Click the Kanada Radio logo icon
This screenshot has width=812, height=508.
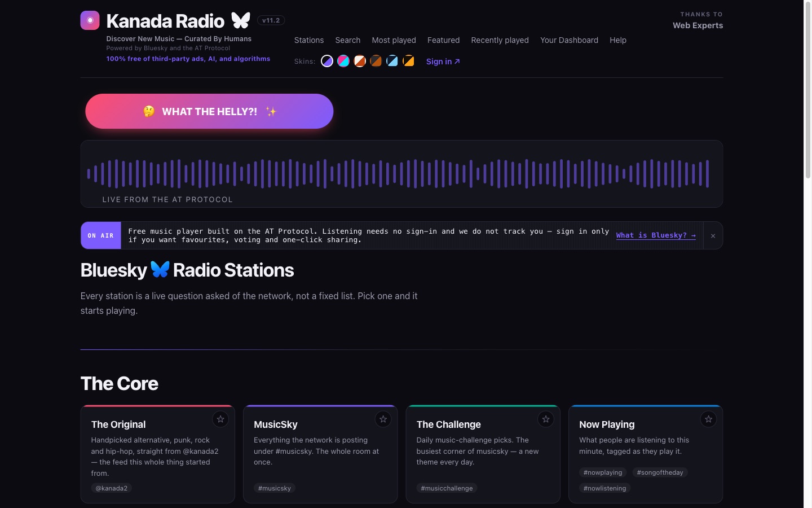pos(90,20)
